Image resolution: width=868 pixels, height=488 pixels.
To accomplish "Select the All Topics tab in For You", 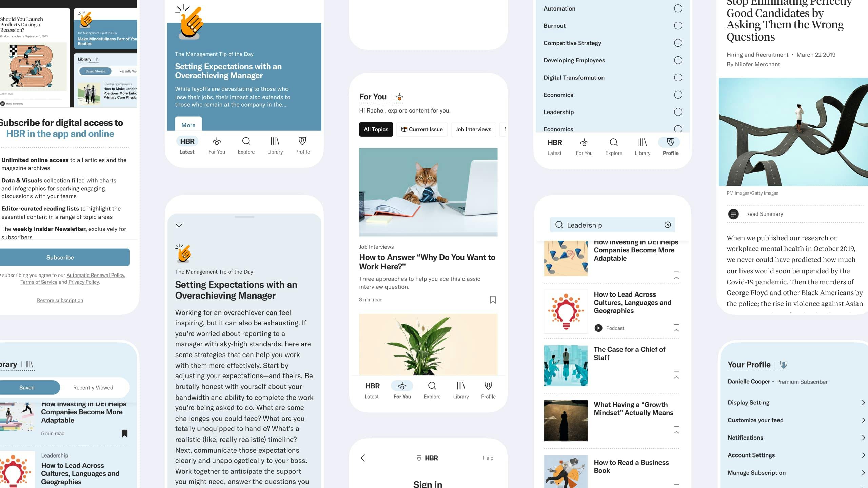I will click(x=376, y=129).
